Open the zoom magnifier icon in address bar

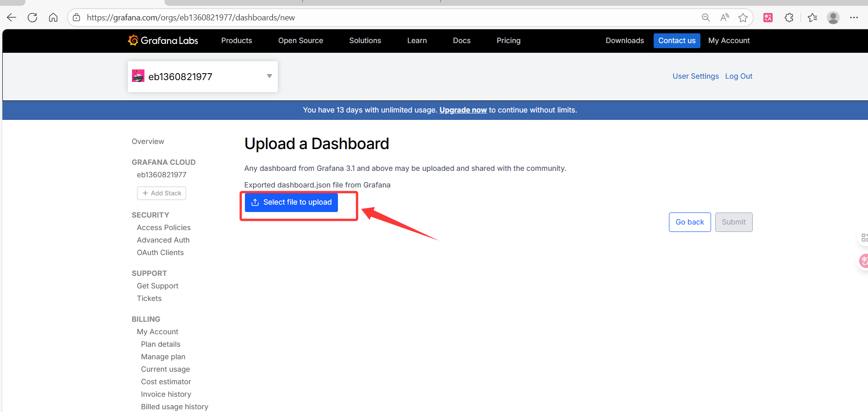coord(706,18)
